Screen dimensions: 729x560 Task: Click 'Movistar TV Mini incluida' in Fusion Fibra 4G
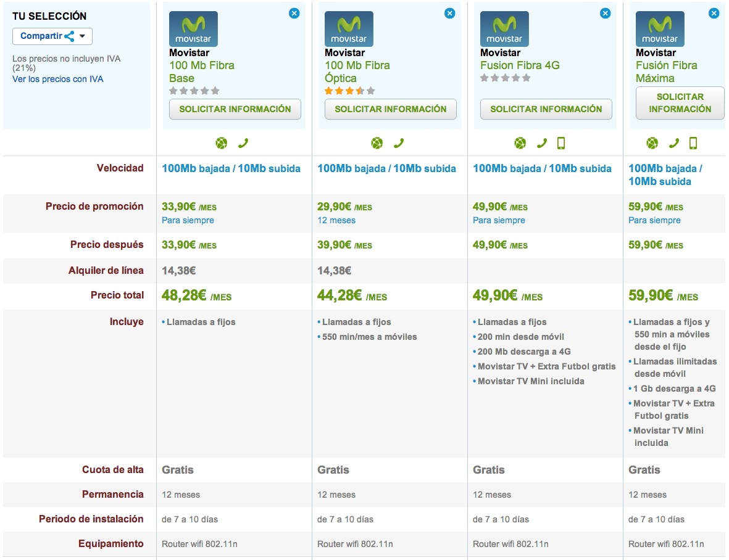[531, 382]
